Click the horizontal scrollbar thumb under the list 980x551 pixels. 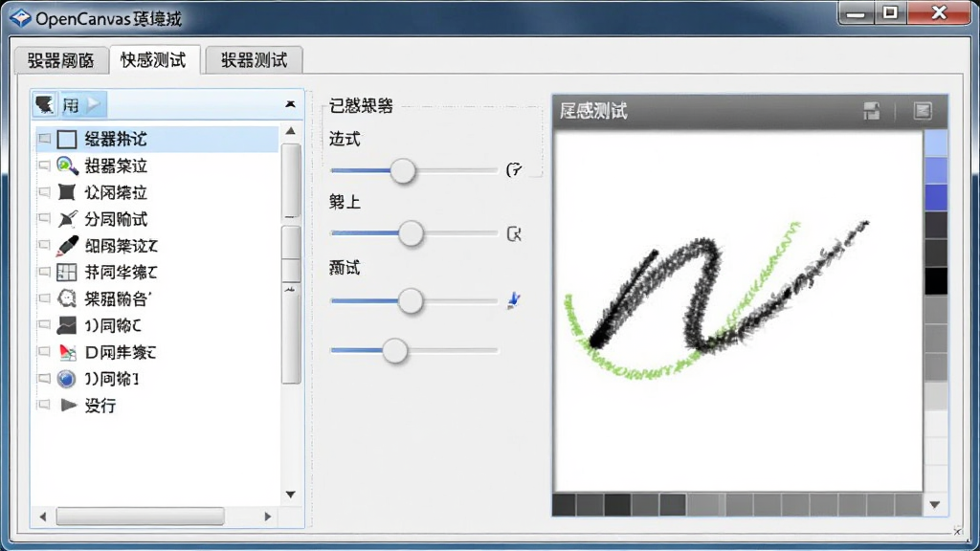pos(140,517)
